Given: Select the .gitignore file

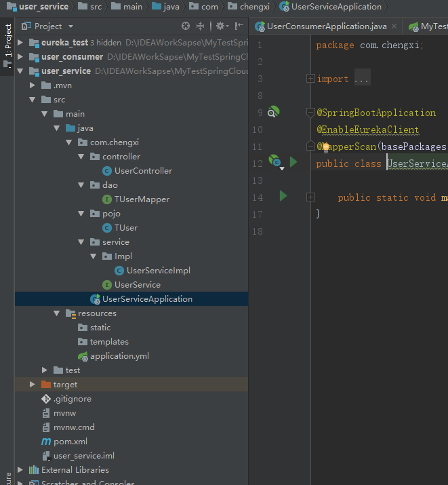Looking at the screenshot, I should tap(66, 399).
